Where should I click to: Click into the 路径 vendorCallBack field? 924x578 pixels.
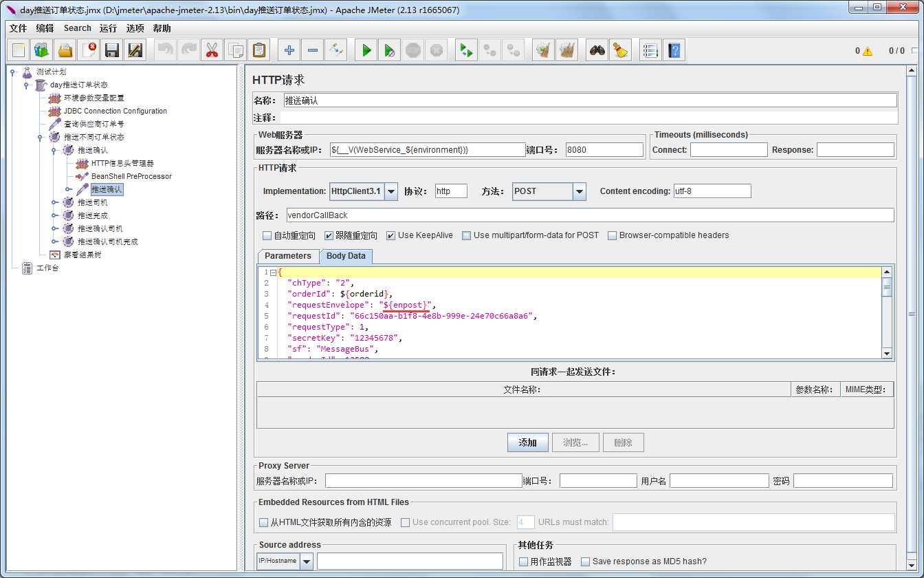[x=590, y=215]
